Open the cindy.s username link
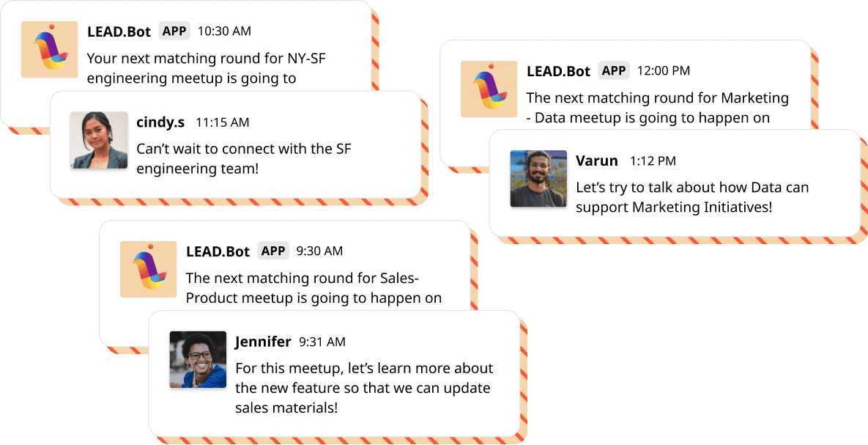Viewport: 868px width, 445px height. 160,122
